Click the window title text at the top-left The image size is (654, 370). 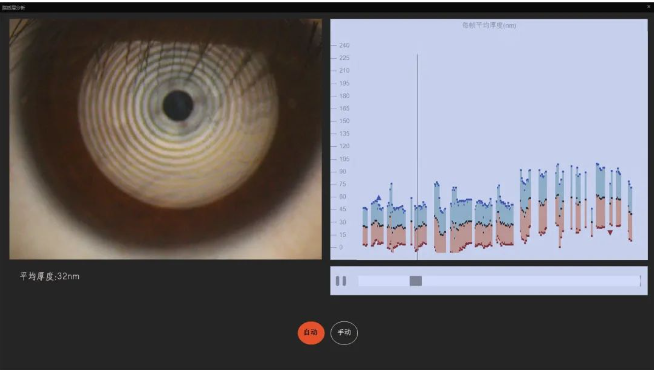13,8
